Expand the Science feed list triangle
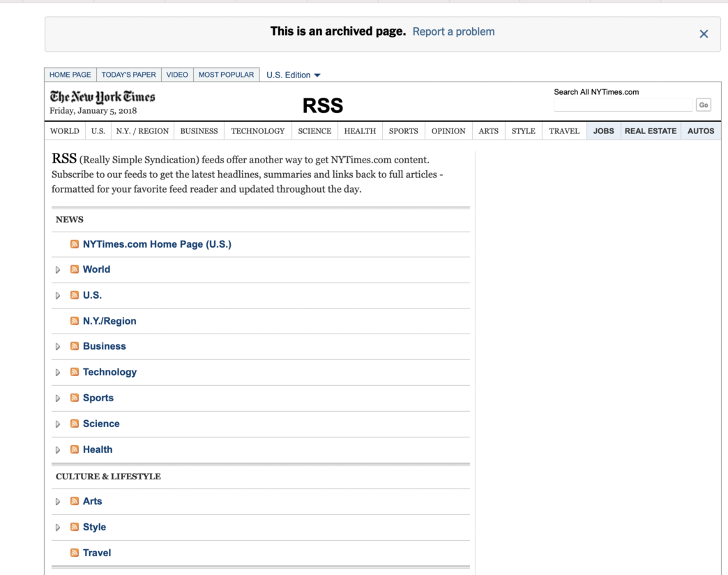The width and height of the screenshot is (728, 575). (58, 424)
